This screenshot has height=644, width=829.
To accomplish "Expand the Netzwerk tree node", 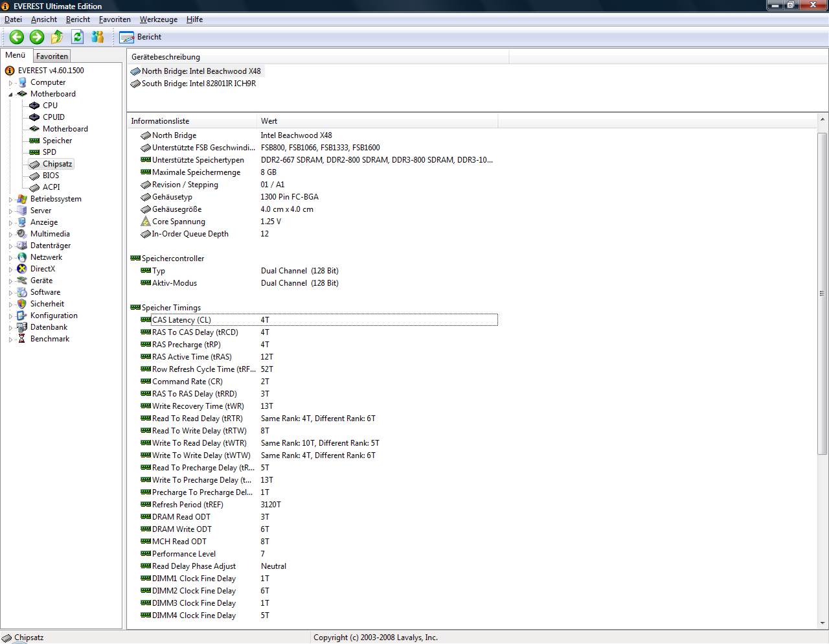I will (10, 258).
